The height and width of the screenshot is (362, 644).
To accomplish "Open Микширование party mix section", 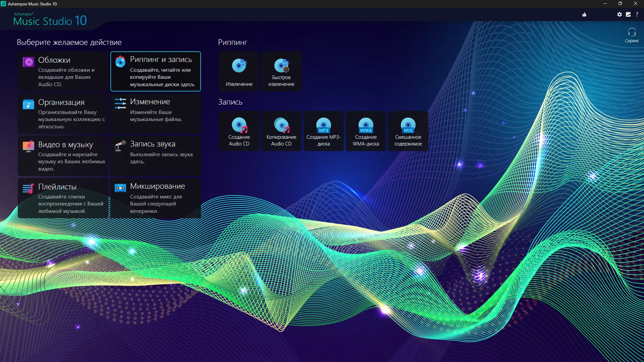I will click(x=156, y=198).
